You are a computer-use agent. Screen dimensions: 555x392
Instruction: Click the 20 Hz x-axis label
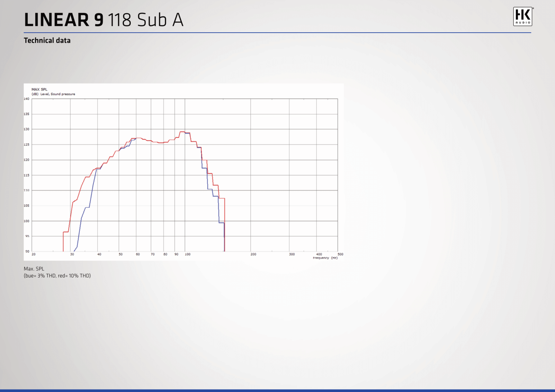click(34, 254)
